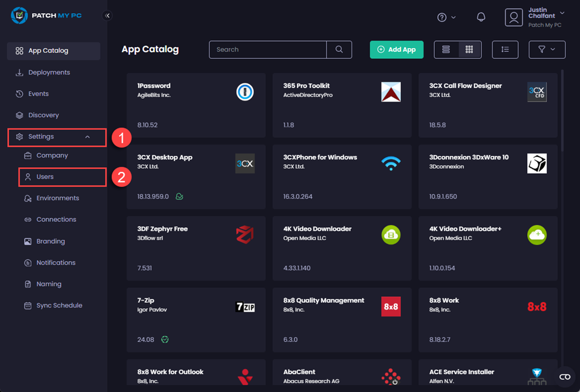Viewport: 580px width, 392px height.
Task: Open Notifications settings
Action: pos(55,262)
